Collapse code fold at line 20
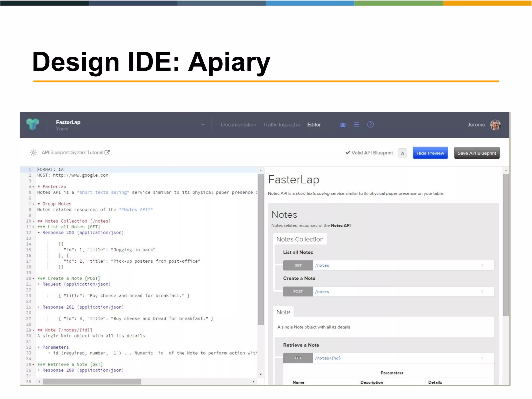532x399 pixels. coord(34,278)
